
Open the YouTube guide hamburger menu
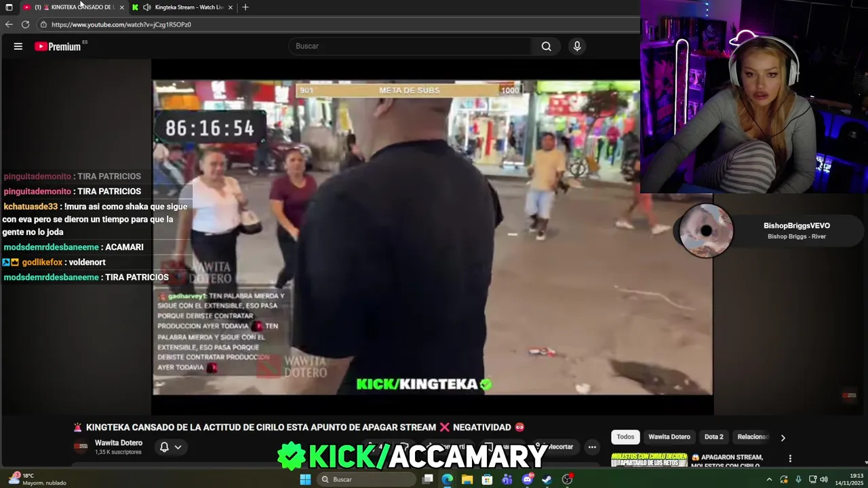pos(18,46)
